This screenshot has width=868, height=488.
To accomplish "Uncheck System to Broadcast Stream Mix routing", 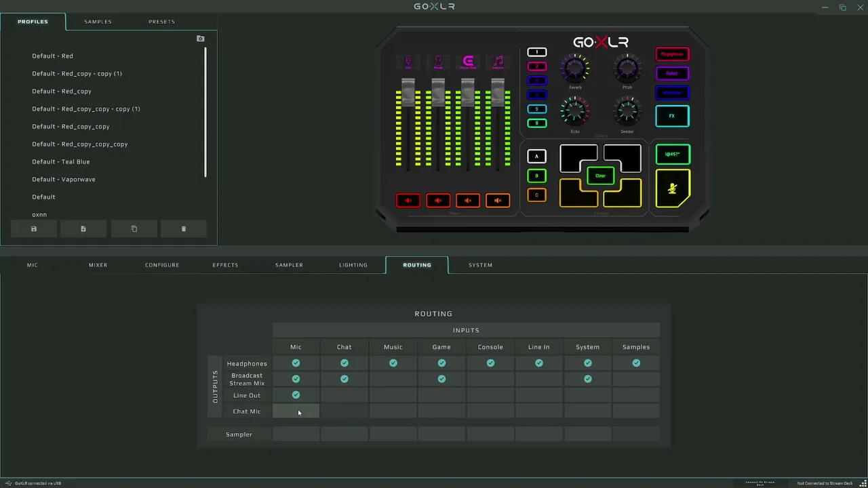I will click(x=588, y=379).
